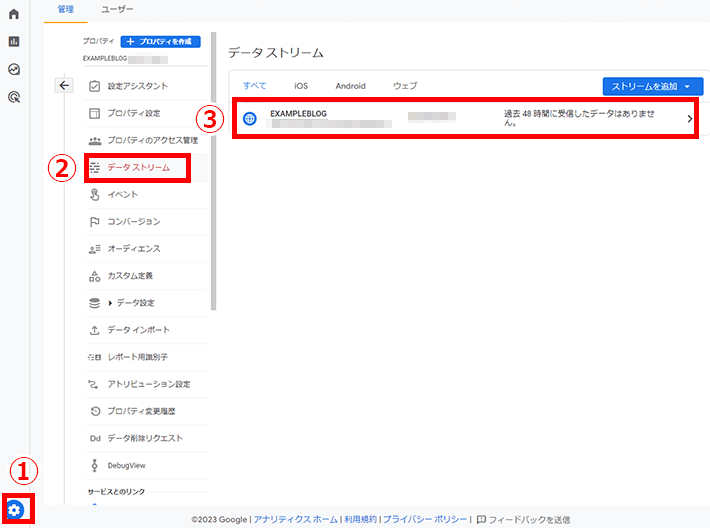Expand データ設定 disclosure triangle

coord(110,303)
